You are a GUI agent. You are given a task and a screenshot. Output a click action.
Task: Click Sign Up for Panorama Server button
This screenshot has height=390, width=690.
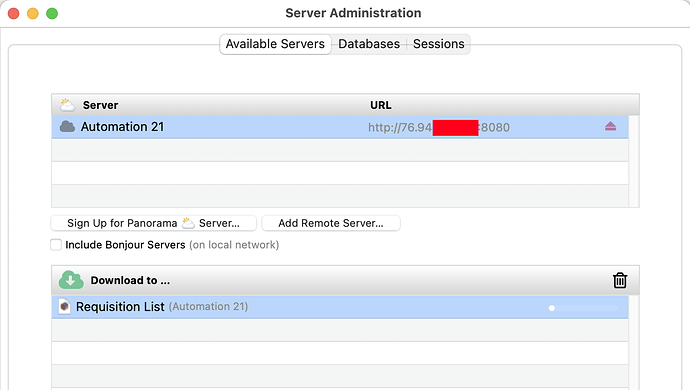click(154, 223)
